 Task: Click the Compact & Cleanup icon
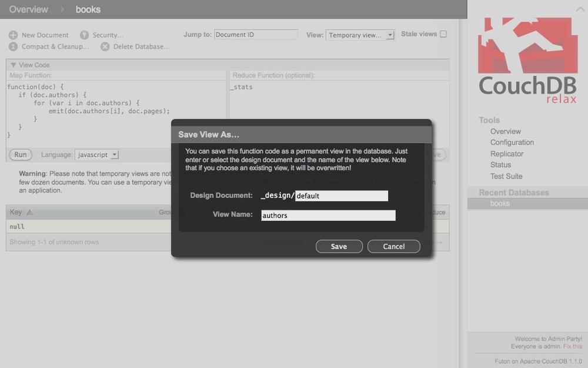tap(13, 47)
